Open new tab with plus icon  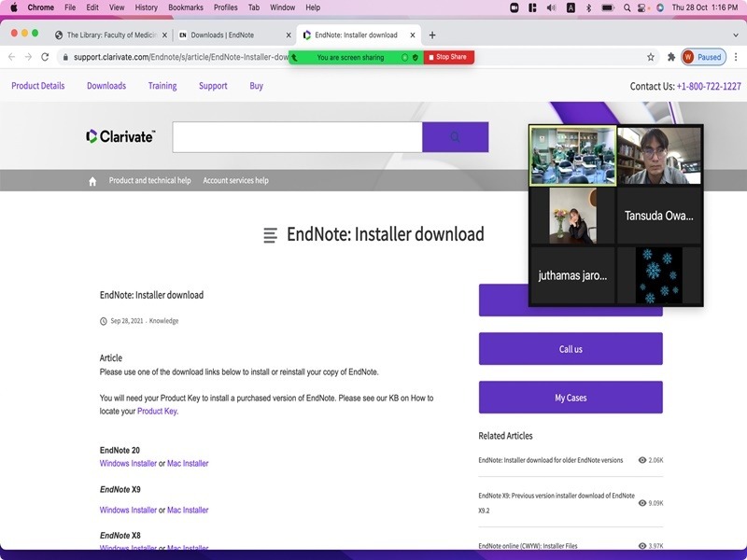click(x=432, y=35)
